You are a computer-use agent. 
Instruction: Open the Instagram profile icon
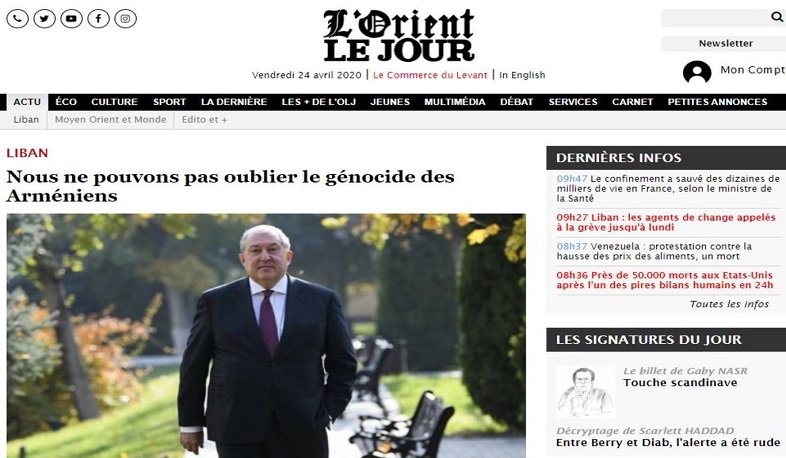coord(125,19)
